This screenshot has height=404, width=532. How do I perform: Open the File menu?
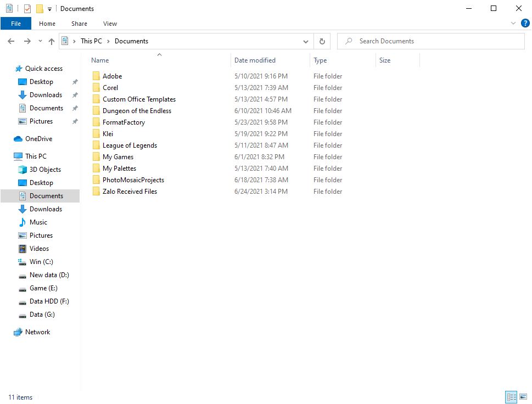pos(16,24)
